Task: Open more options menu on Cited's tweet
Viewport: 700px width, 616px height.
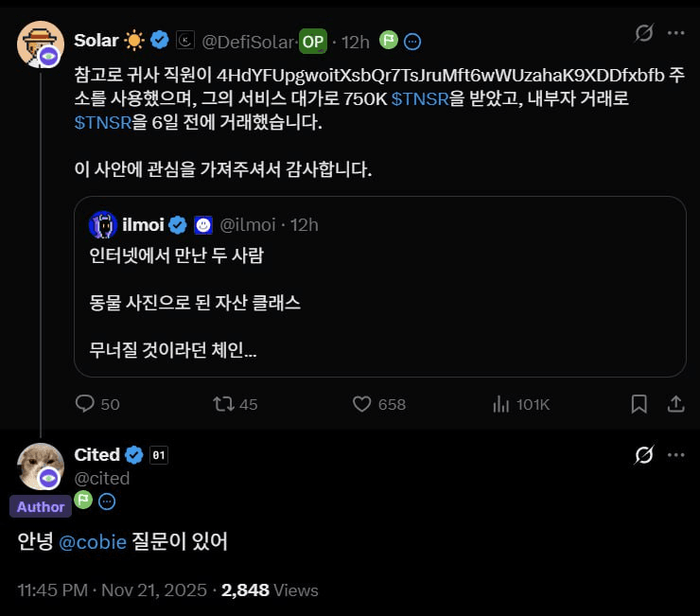Action: pyautogui.click(x=675, y=455)
